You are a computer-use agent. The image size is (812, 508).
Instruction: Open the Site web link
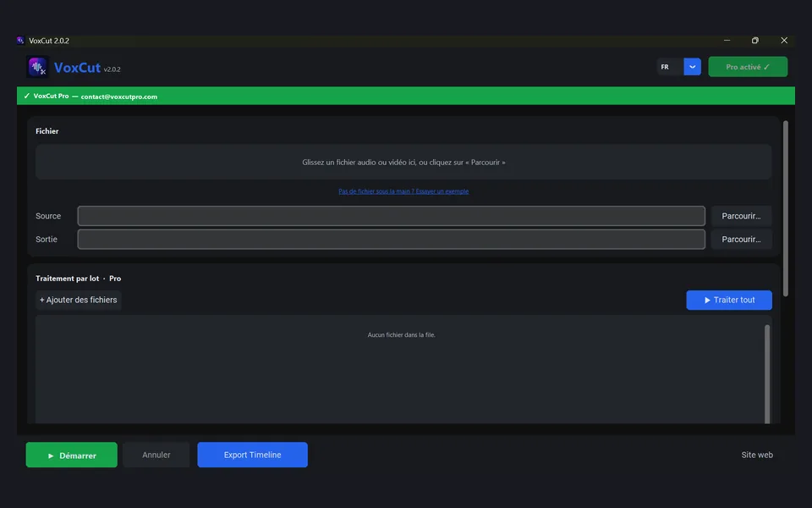[x=756, y=456]
